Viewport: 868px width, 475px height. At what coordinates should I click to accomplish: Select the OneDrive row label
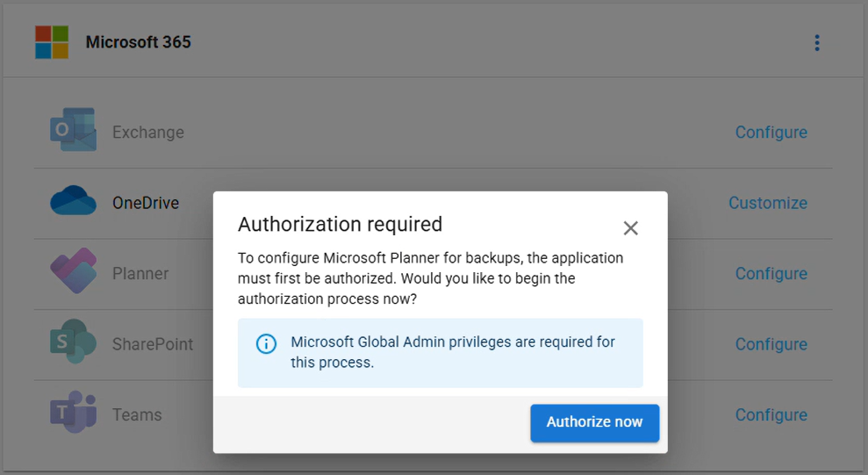(146, 203)
